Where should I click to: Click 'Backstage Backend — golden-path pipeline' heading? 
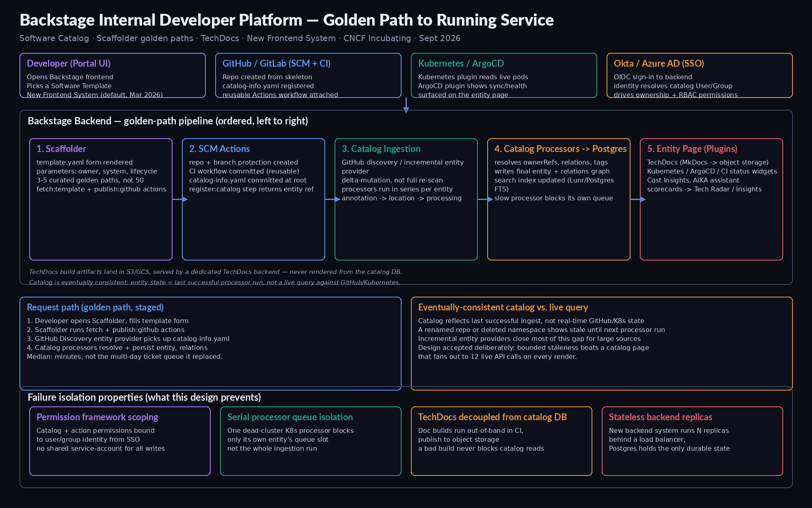point(168,121)
